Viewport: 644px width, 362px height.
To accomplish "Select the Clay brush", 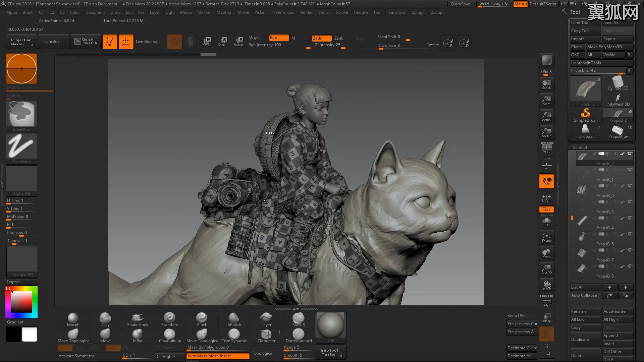I will pos(105,320).
